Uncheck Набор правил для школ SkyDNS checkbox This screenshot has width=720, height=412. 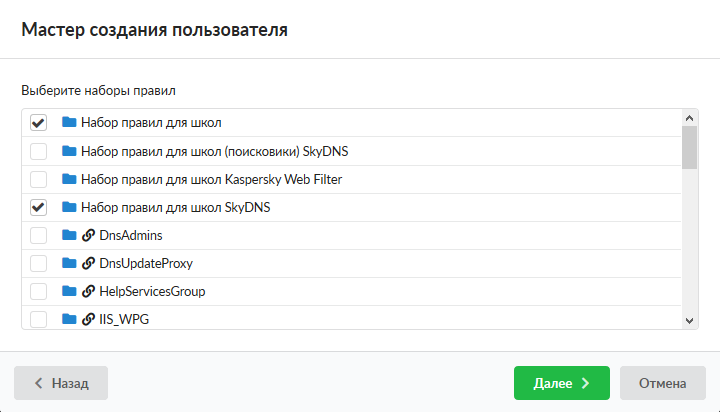tap(39, 208)
